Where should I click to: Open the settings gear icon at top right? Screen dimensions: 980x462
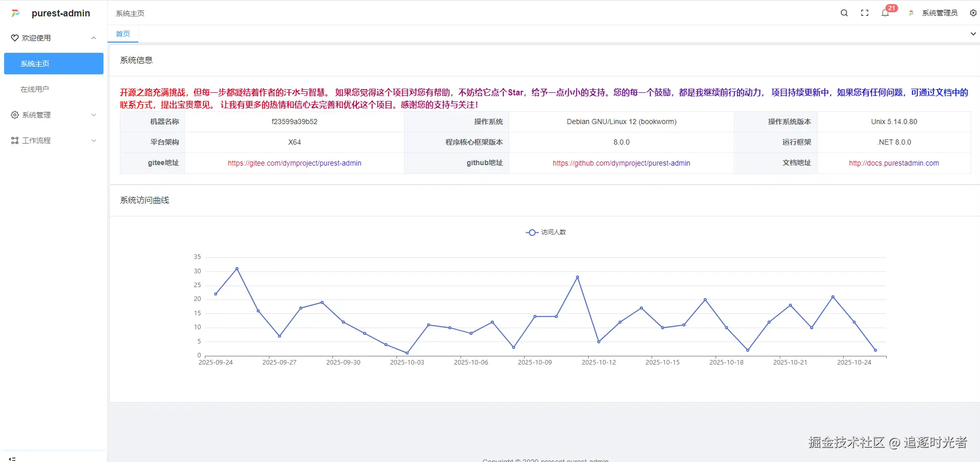click(x=973, y=13)
